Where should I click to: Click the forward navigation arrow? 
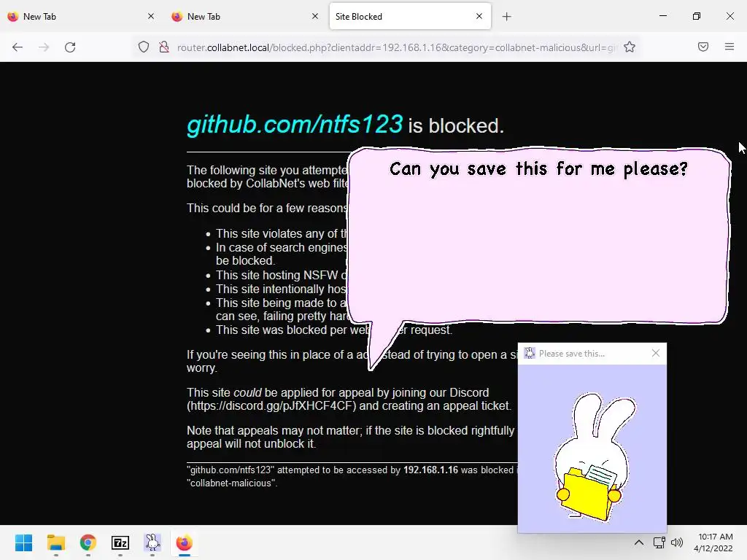tap(44, 47)
